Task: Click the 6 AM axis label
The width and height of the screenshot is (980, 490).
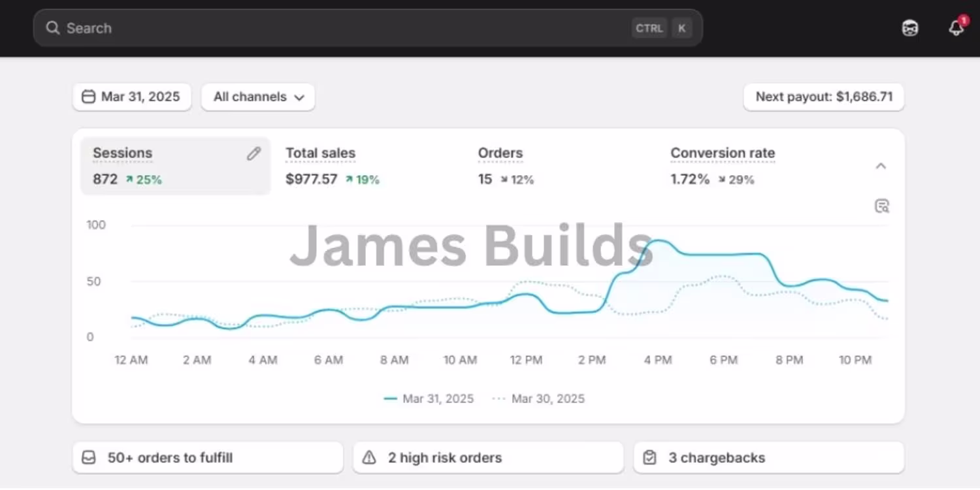Action: coord(328,360)
